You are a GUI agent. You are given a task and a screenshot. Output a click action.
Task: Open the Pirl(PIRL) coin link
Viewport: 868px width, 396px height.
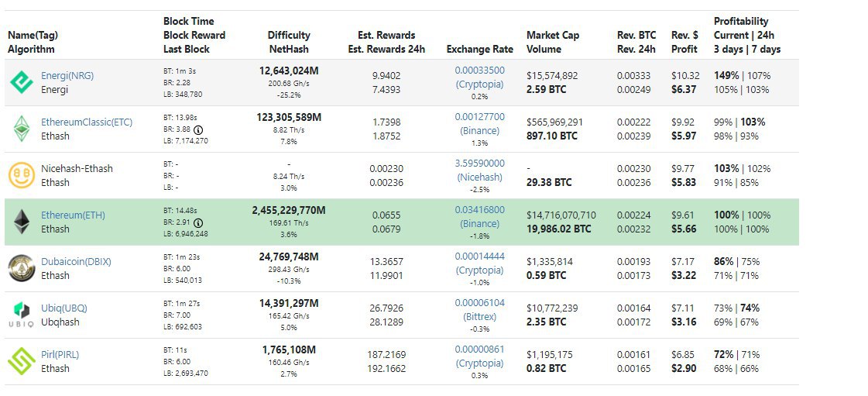60,355
